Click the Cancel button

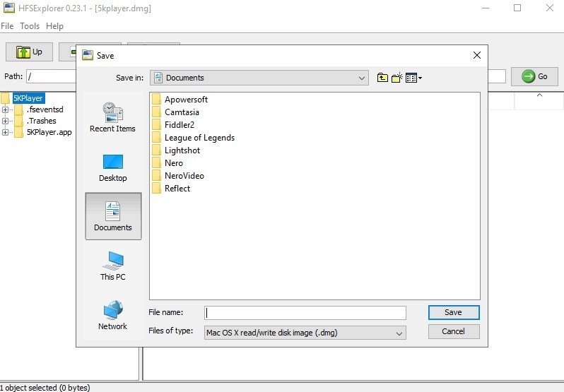click(453, 331)
